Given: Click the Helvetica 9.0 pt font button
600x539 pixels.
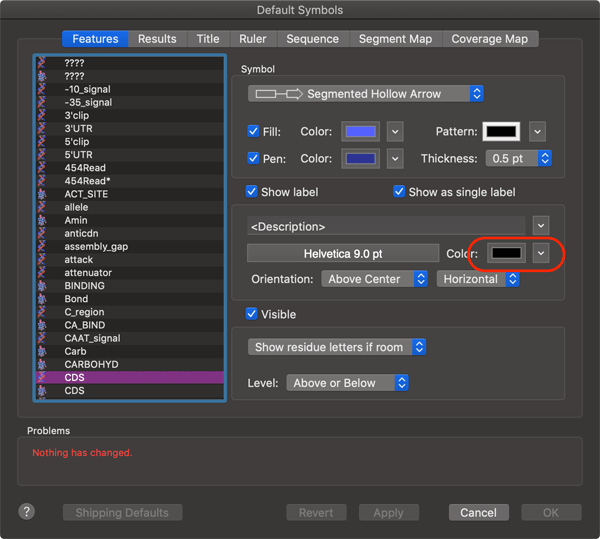Looking at the screenshot, I should (x=343, y=253).
